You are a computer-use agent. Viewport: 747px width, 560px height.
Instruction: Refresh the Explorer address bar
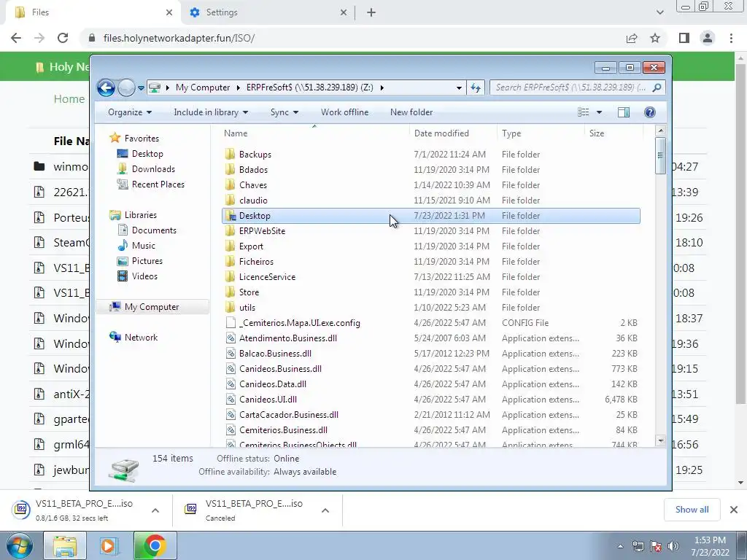click(x=476, y=87)
